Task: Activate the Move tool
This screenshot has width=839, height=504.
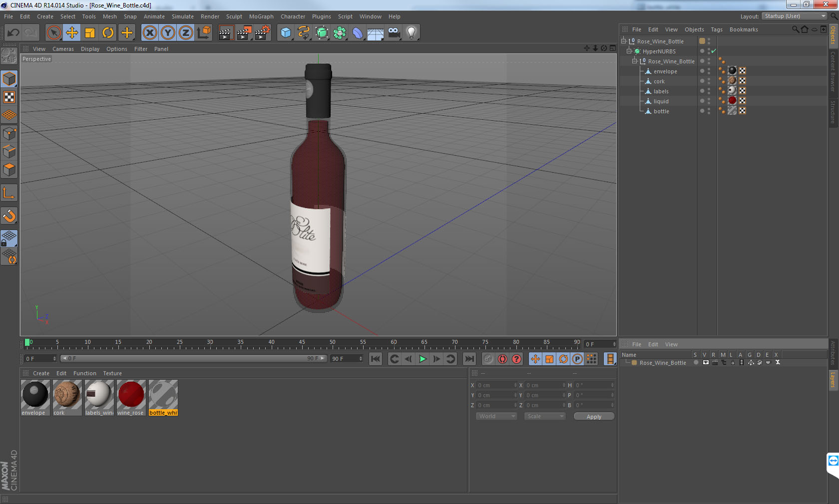Action: click(x=72, y=33)
